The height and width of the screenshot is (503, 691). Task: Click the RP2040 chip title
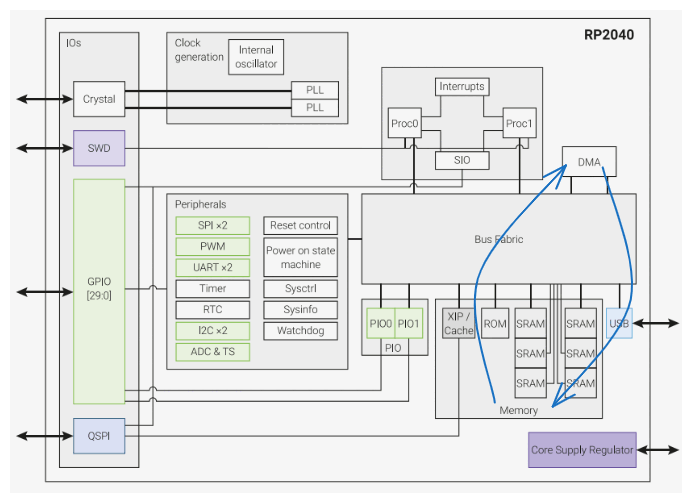click(x=609, y=35)
